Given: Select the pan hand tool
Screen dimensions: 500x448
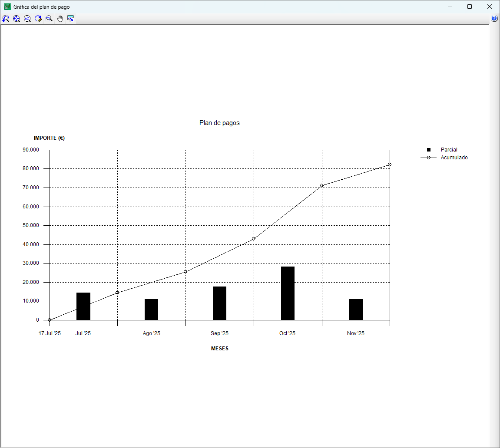Looking at the screenshot, I should 60,19.
